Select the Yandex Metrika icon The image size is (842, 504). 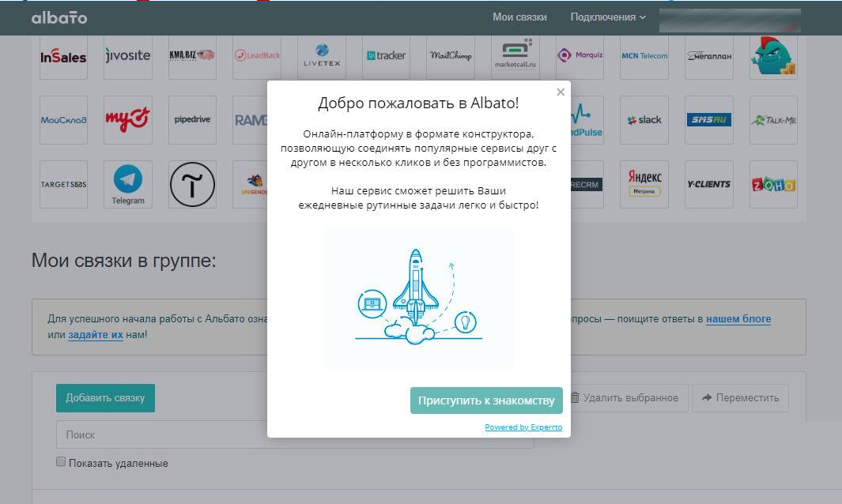tap(644, 184)
